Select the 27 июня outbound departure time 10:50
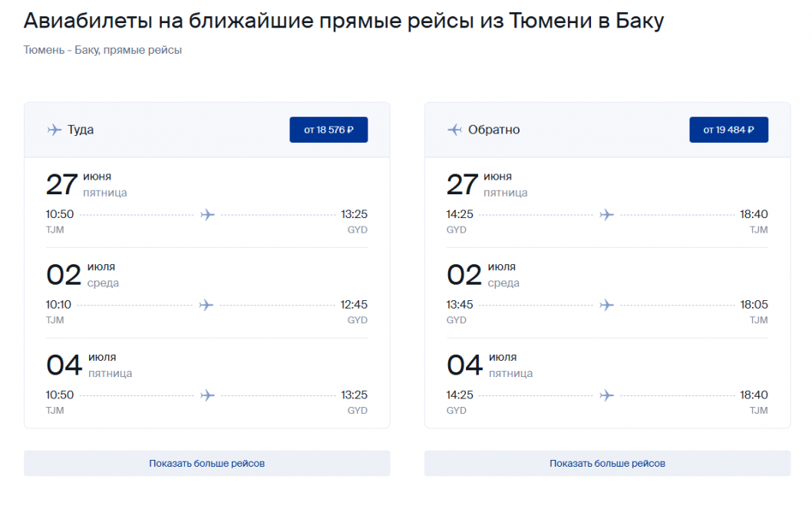Image resolution: width=812 pixels, height=519 pixels. tap(60, 214)
